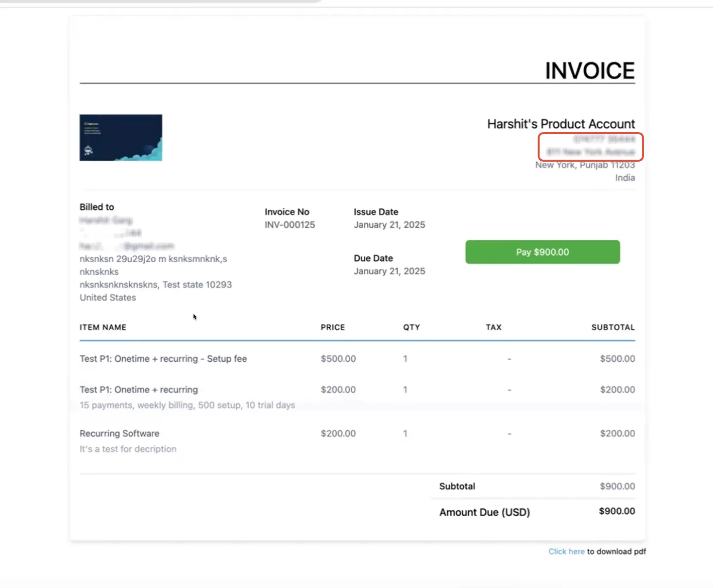Select the Harshit's Product Account title
The height and width of the screenshot is (588, 713).
[x=561, y=124]
